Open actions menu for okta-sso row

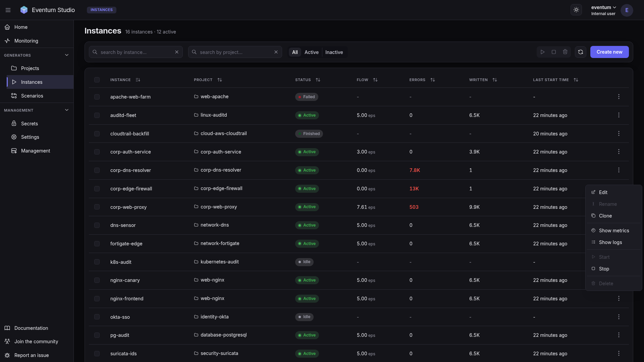pos(619,317)
